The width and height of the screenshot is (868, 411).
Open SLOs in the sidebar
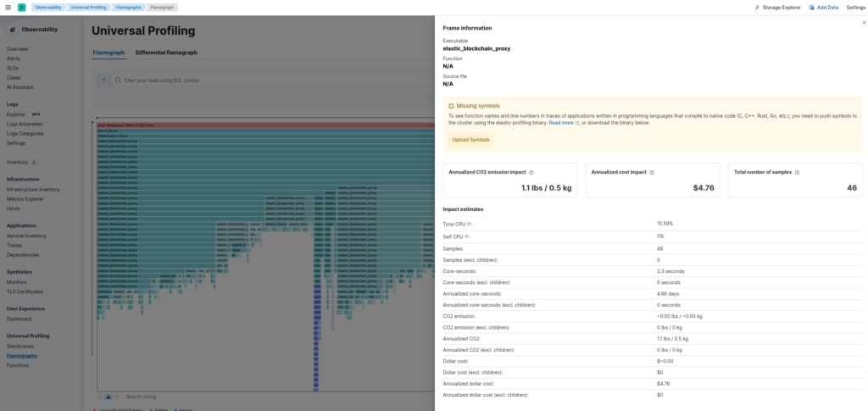[x=13, y=68]
